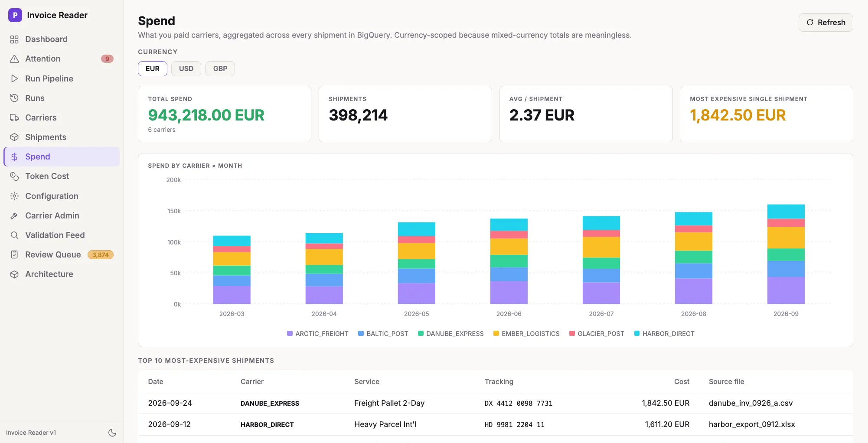The image size is (868, 443).
Task: Navigate to Token Cost
Action: tap(62, 176)
